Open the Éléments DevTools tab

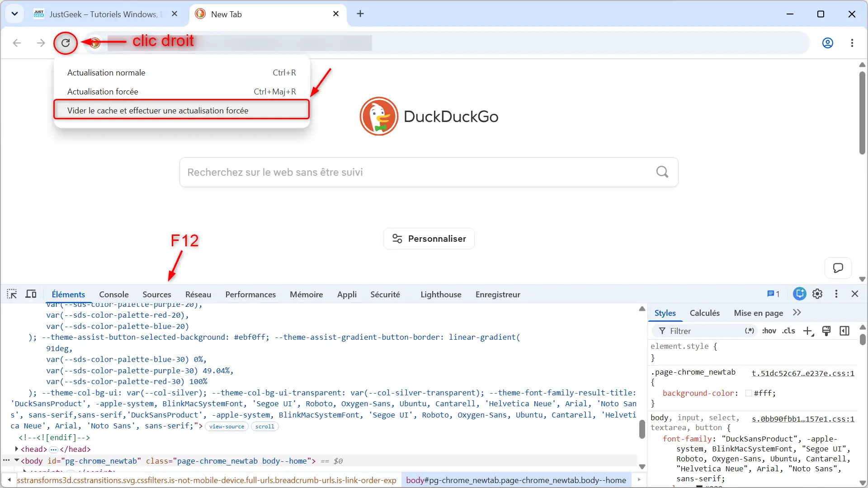(x=68, y=295)
